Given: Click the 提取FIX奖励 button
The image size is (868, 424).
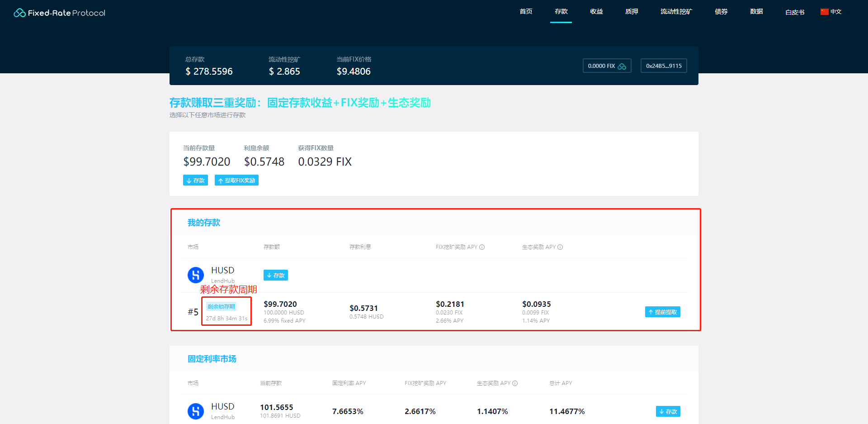Looking at the screenshot, I should click(236, 180).
